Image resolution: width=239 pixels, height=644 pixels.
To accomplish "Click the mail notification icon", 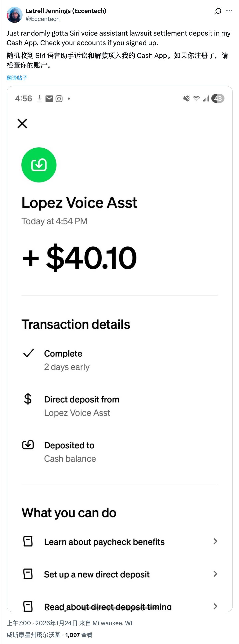I will [49, 99].
